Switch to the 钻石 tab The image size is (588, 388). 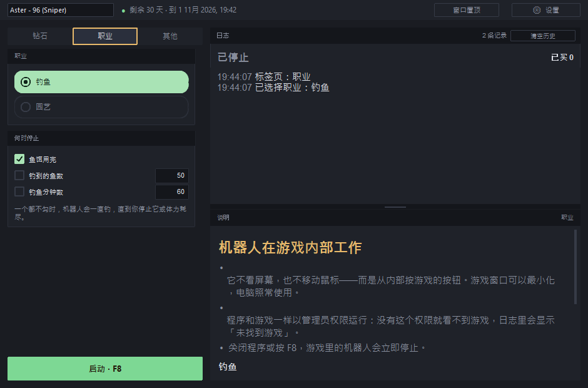coord(40,36)
